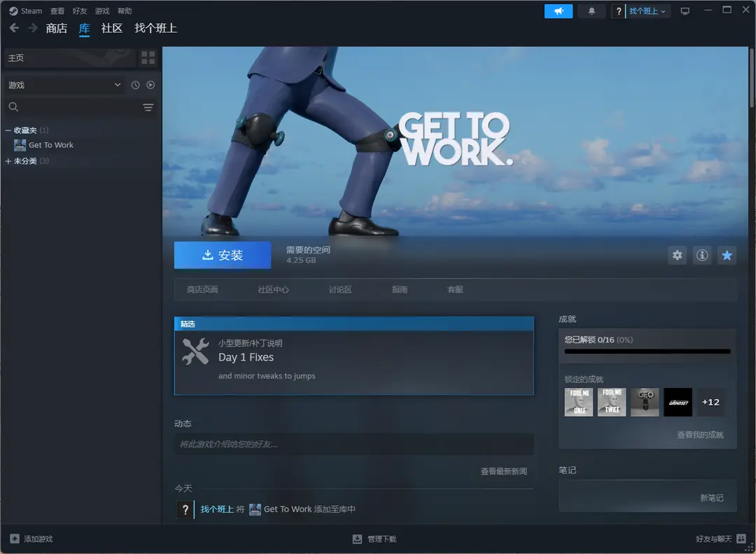Switch to the 商店 tab
The height and width of the screenshot is (554, 756).
pos(57,29)
